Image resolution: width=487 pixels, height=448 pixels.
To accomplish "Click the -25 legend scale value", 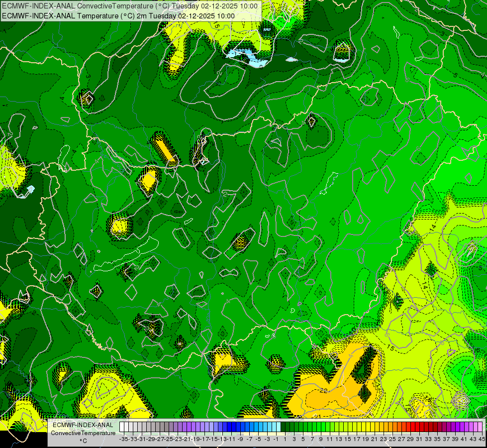I will point(170,439).
